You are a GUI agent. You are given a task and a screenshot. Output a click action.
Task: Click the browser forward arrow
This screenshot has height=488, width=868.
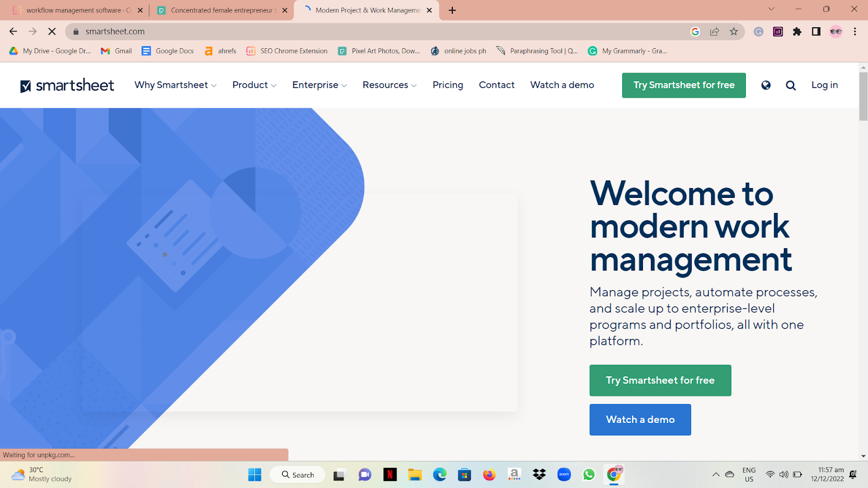(33, 31)
